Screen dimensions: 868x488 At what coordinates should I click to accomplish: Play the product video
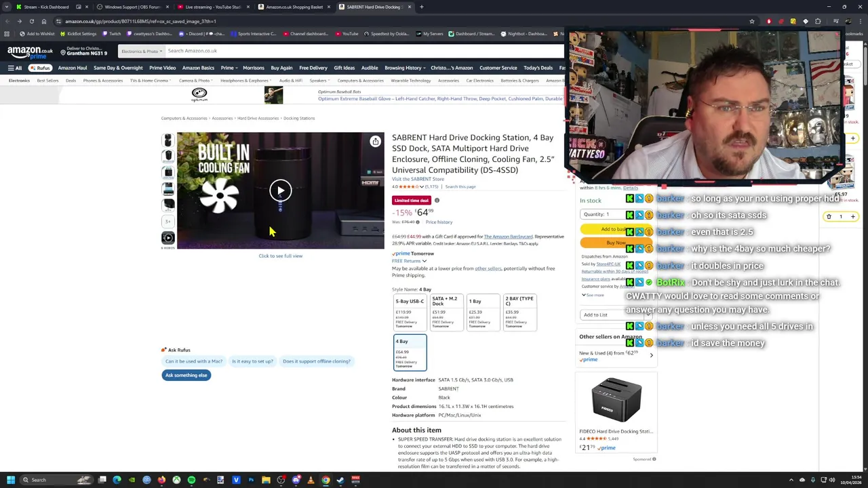[x=280, y=190]
